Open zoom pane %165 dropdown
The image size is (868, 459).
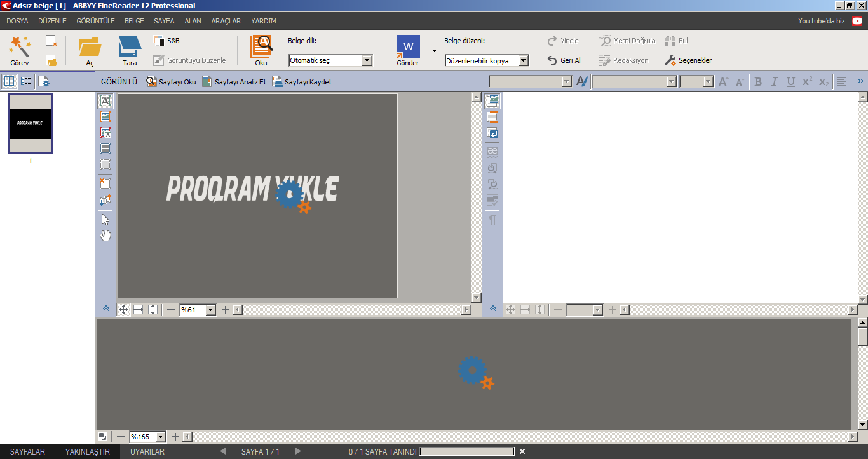(x=160, y=437)
